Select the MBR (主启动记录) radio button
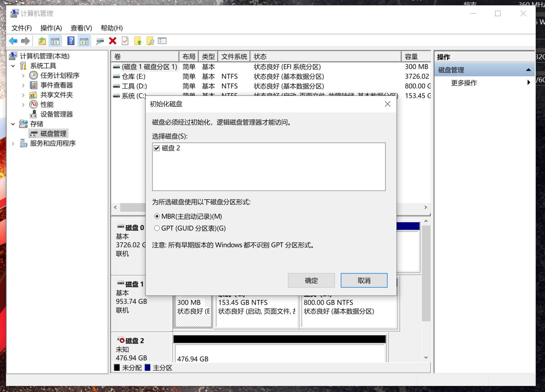The width and height of the screenshot is (545, 392). pos(157,216)
